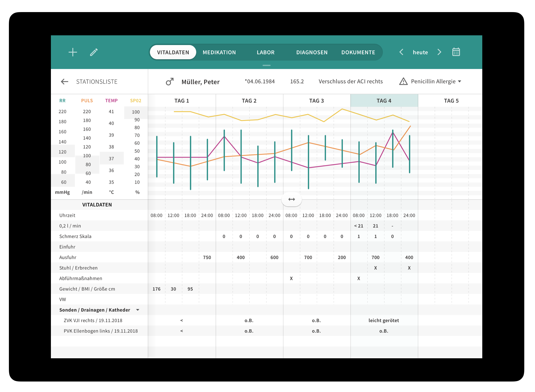Expand the Penicillin Allergie dropdown arrow
Viewport: 535px width, 392px height.
tap(459, 81)
